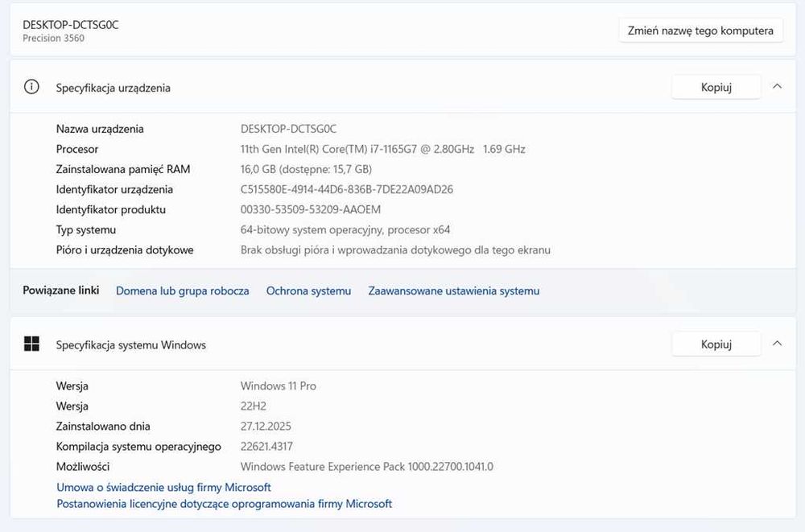Click the processor value 11th Gen Intel Core i7-1165G7
Screen dimensions: 805x532
(382, 149)
